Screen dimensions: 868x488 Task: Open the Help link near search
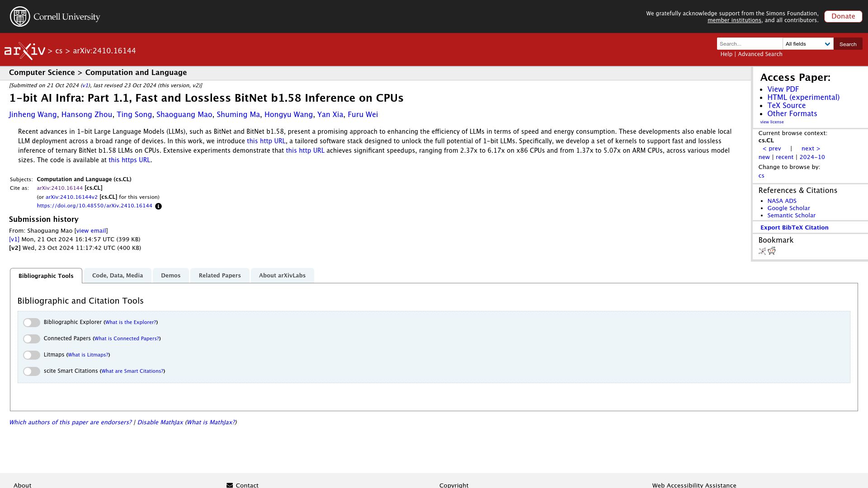pos(726,54)
